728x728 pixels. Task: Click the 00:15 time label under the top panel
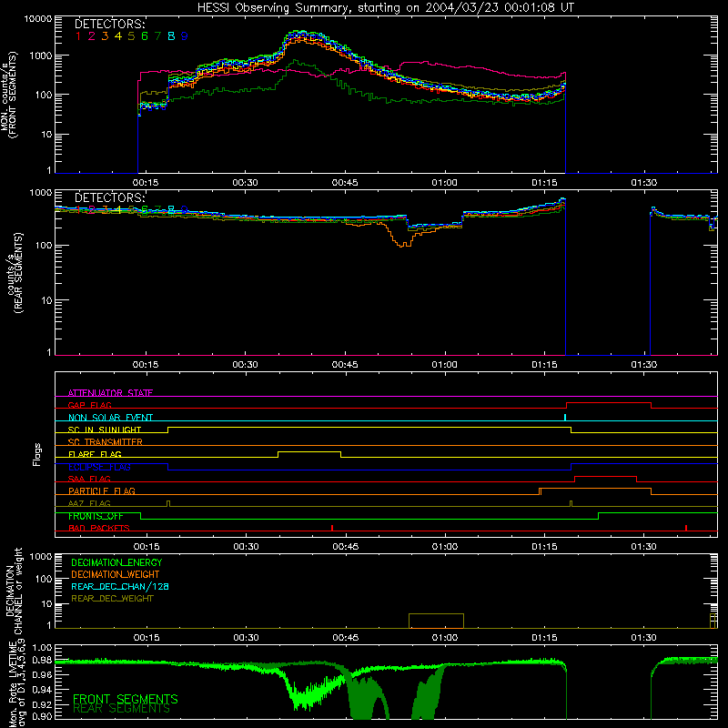coord(146,183)
